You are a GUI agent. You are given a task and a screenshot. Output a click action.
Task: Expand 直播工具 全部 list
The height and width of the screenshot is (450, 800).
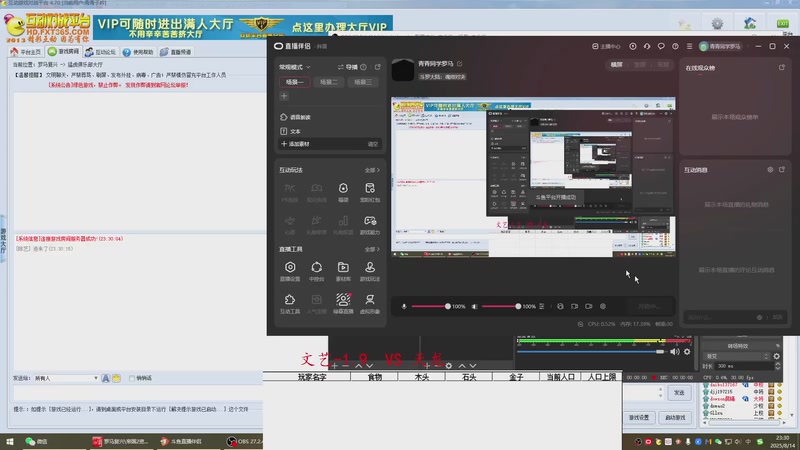372,249
